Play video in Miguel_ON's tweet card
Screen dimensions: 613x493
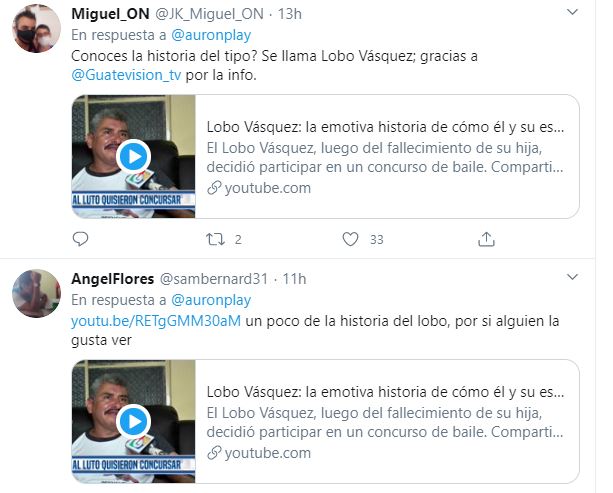pos(133,156)
